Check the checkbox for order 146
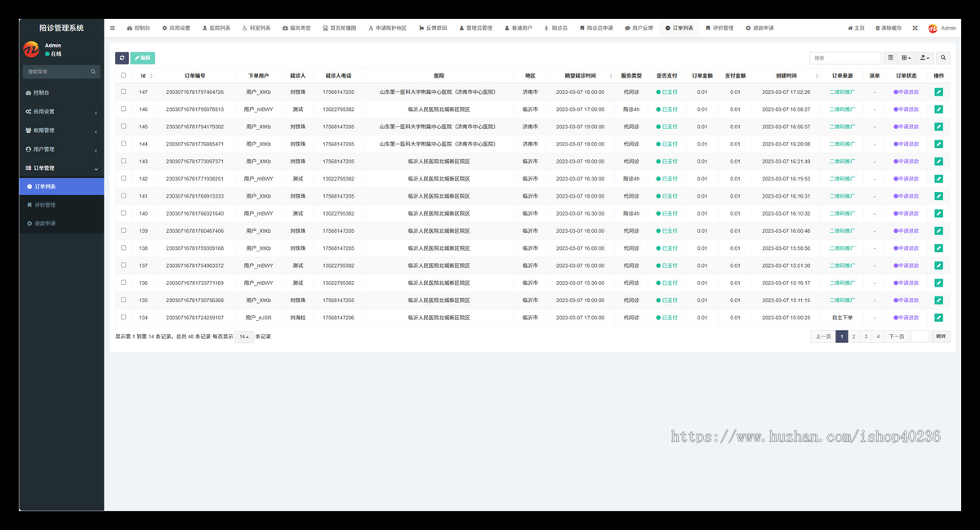980x530 pixels. (123, 109)
